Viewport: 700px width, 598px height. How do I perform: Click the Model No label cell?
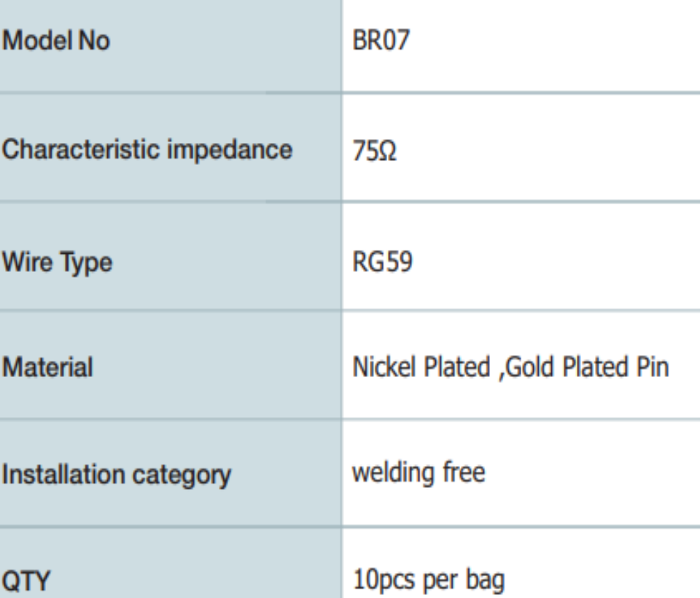coord(55,41)
